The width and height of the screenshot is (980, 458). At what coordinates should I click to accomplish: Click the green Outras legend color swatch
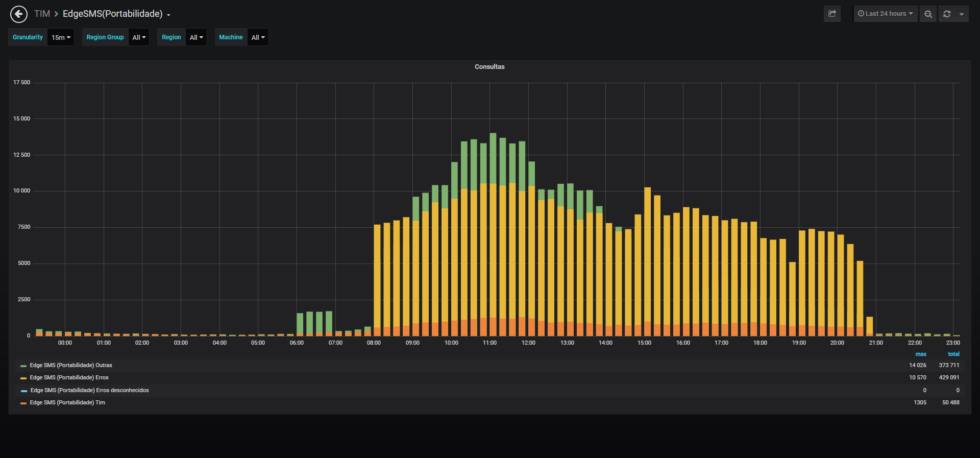(23, 366)
